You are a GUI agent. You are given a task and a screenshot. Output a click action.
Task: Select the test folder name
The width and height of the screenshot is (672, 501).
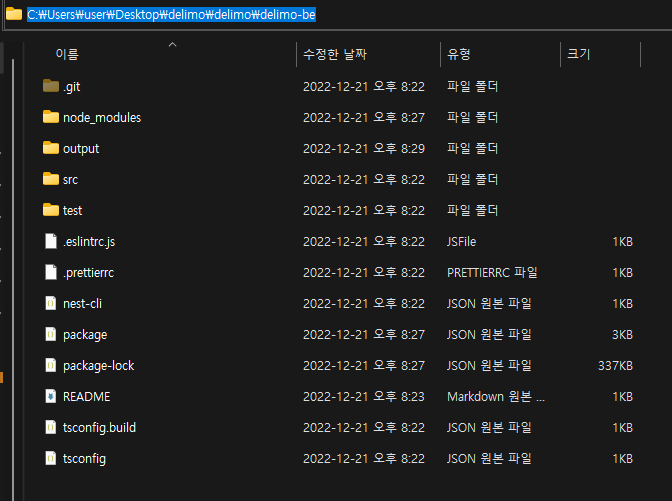(72, 211)
